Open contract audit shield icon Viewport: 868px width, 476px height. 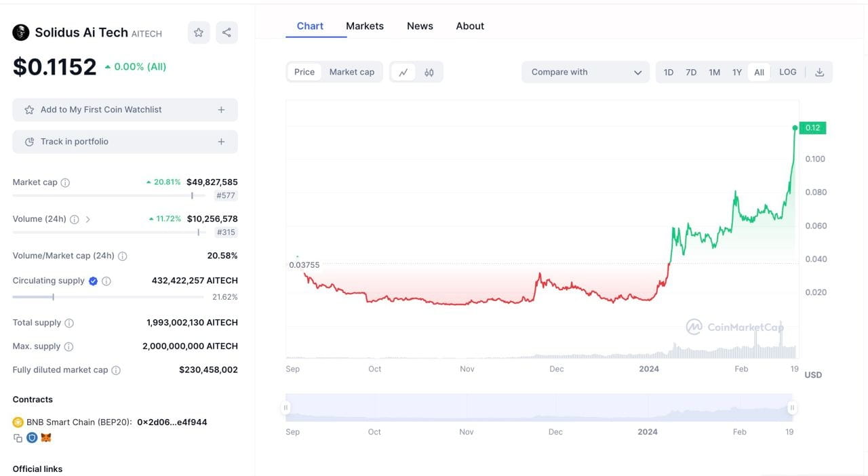pyautogui.click(x=32, y=437)
